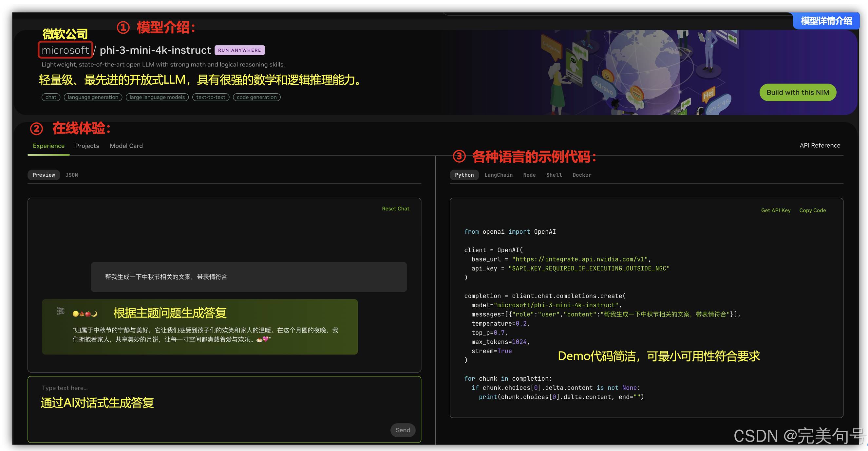Click the phi-3-mini-4k-instruct model title

[155, 50]
